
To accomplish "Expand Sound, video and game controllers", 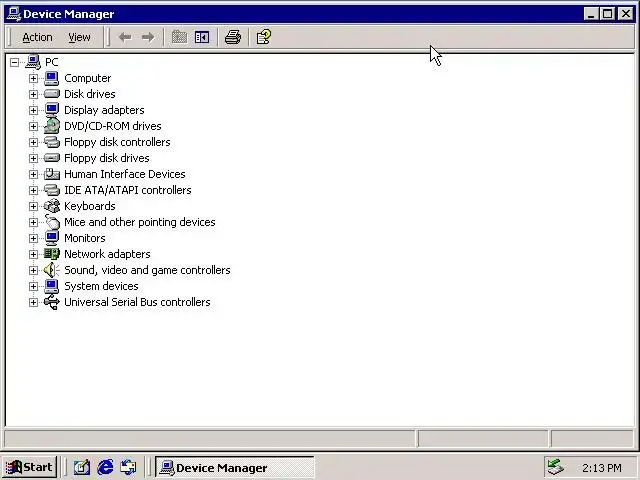I will 33,270.
